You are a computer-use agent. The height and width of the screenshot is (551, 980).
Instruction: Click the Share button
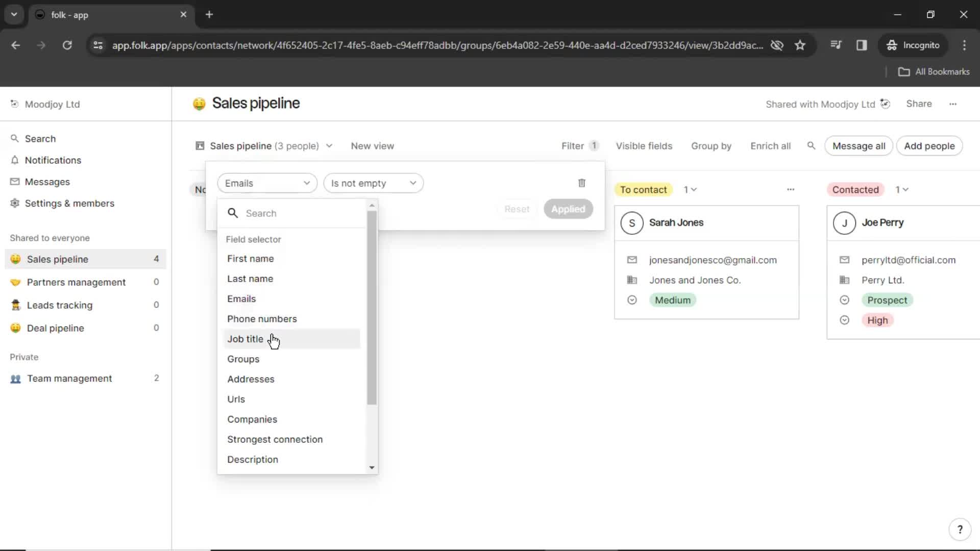919,104
